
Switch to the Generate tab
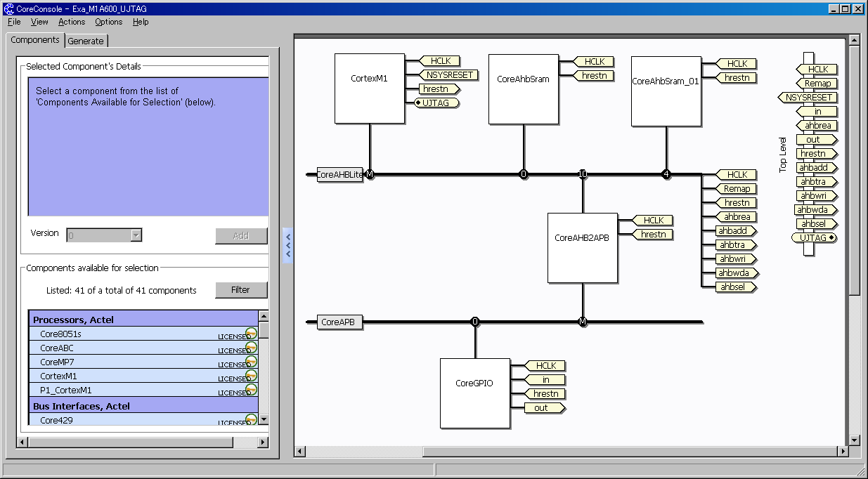(86, 41)
